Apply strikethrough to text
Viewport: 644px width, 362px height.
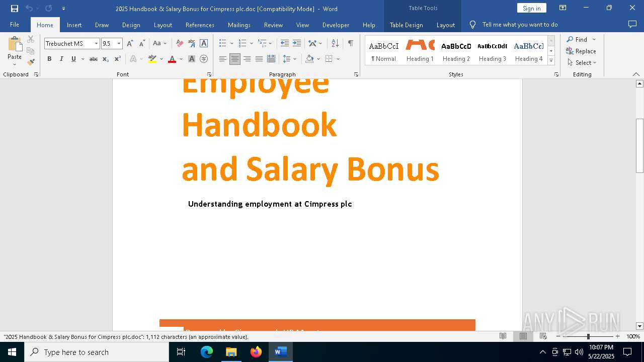pyautogui.click(x=94, y=59)
